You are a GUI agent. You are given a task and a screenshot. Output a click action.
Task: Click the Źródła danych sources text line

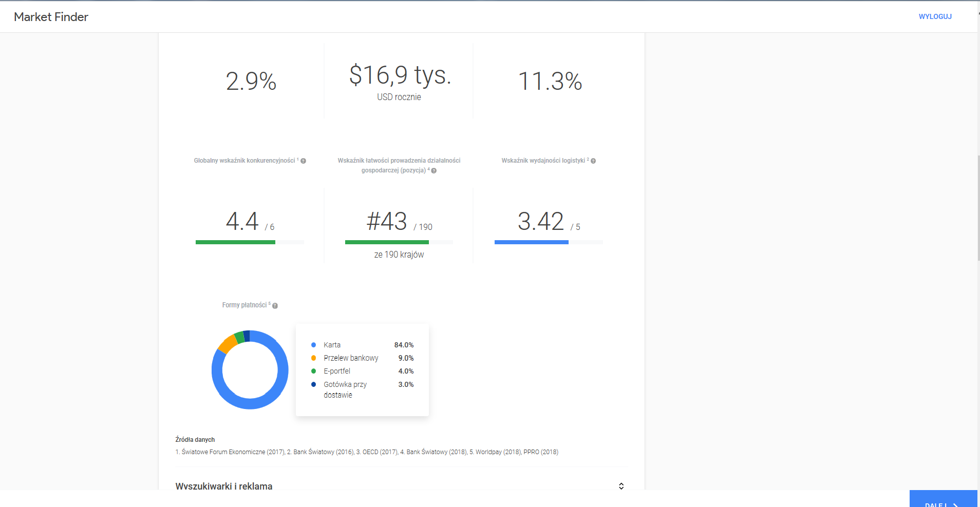tap(367, 452)
